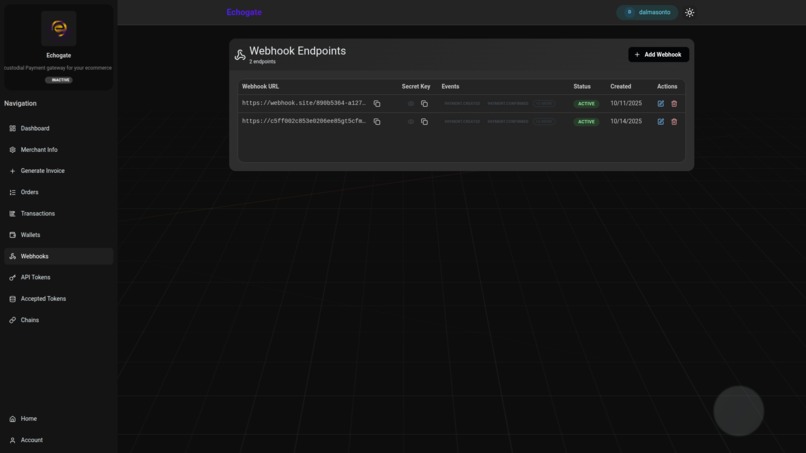Click the Webhook Endpoints heading
This screenshot has width=806, height=453.
(x=297, y=51)
